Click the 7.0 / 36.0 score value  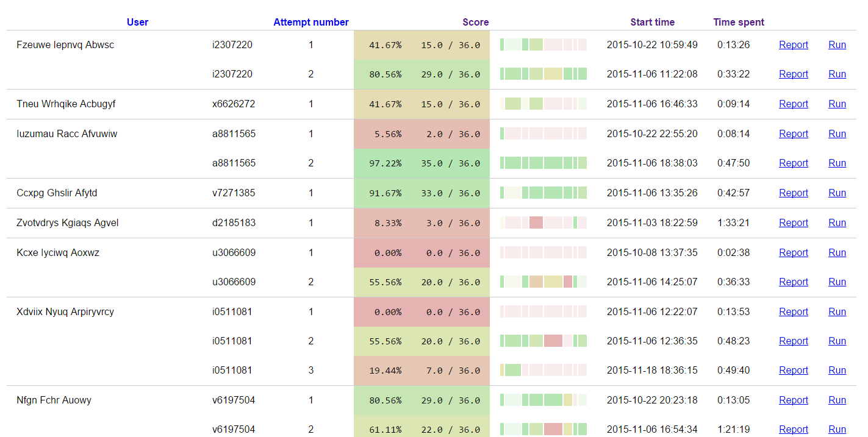click(453, 371)
